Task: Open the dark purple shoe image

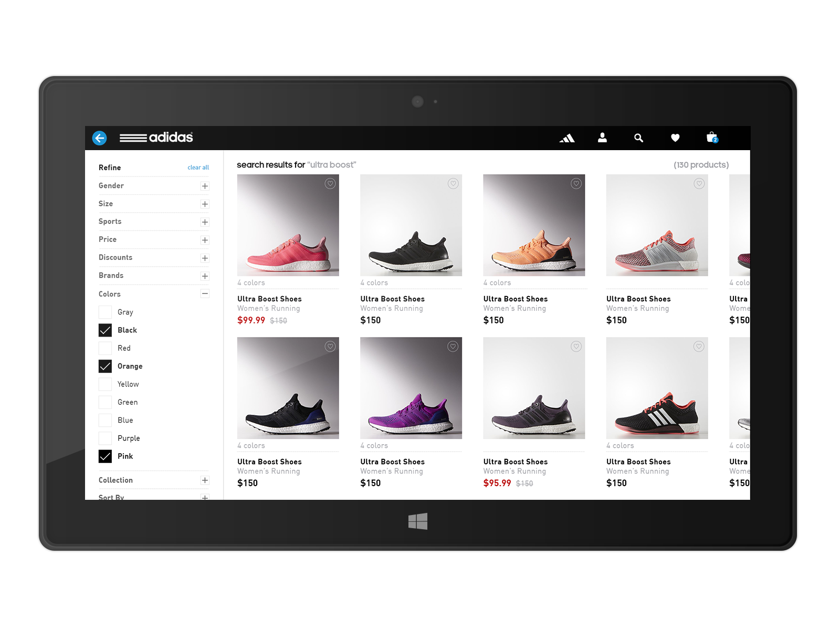Action: [x=534, y=388]
